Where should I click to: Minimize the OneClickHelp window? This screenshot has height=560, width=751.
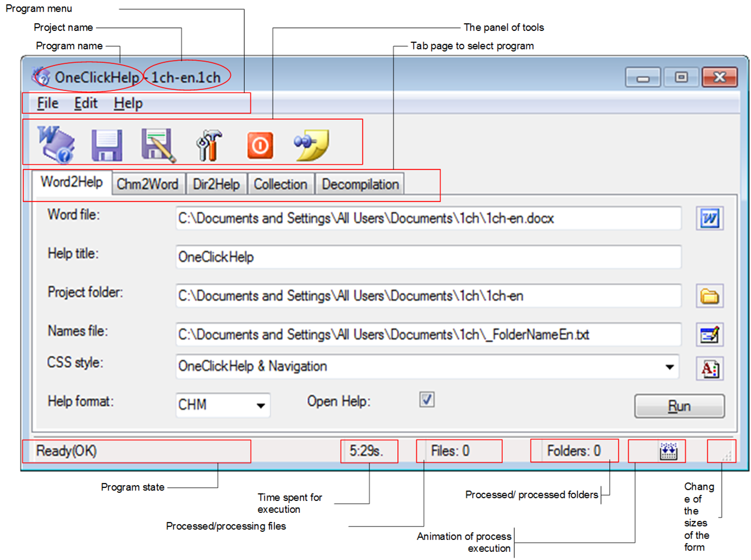643,77
